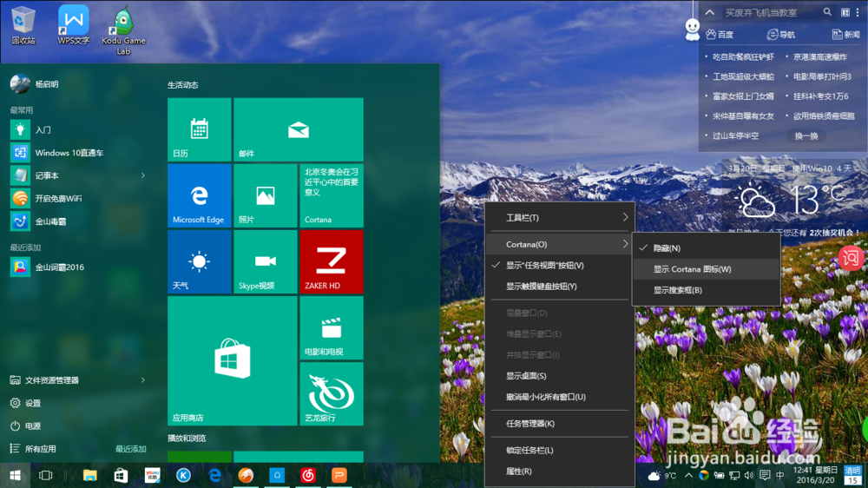
Task: Open 金山毒霸 in start list
Action: coord(77,221)
